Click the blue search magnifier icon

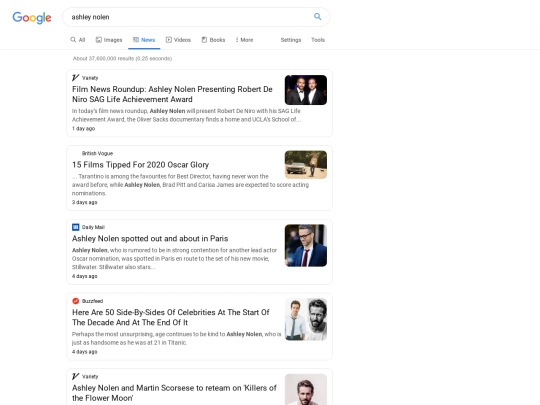click(x=318, y=17)
